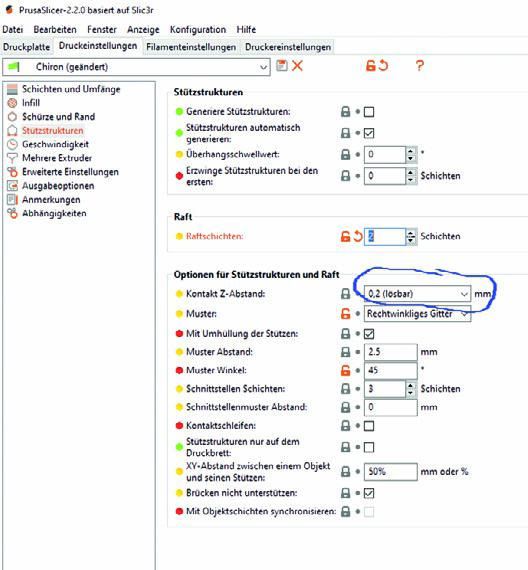Screen dimensions: 528x570
Task: Open the Kontakt Z-Abstand dropdown
Action: click(417, 294)
